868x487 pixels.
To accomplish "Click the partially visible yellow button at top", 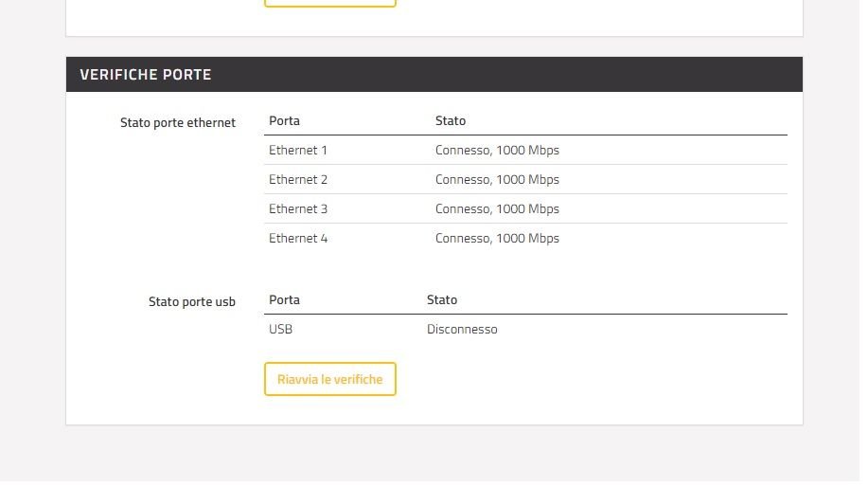I will click(330, 4).
